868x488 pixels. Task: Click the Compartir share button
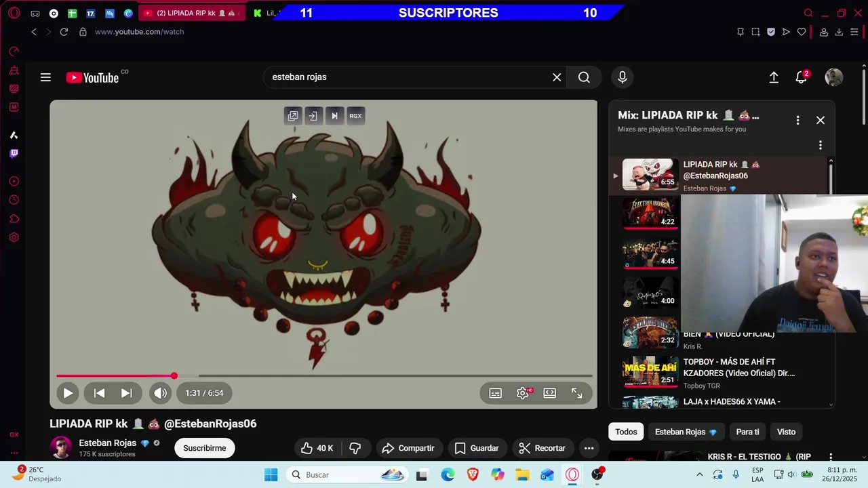click(408, 448)
